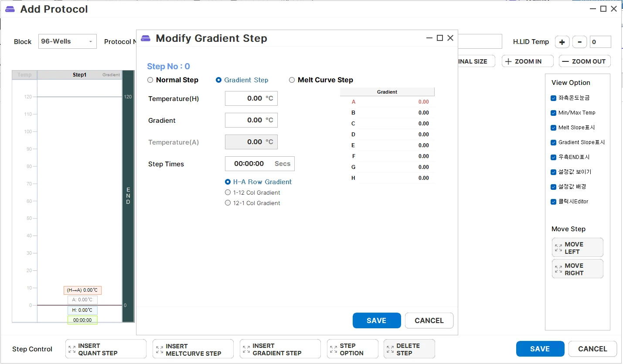623x364 pixels.
Task: Toggle the 우측END표시 checkbox
Action: coord(554,157)
